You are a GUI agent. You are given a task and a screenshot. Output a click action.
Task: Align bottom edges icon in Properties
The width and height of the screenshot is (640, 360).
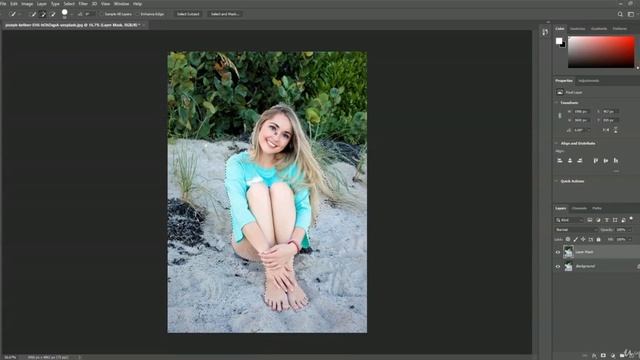616,160
